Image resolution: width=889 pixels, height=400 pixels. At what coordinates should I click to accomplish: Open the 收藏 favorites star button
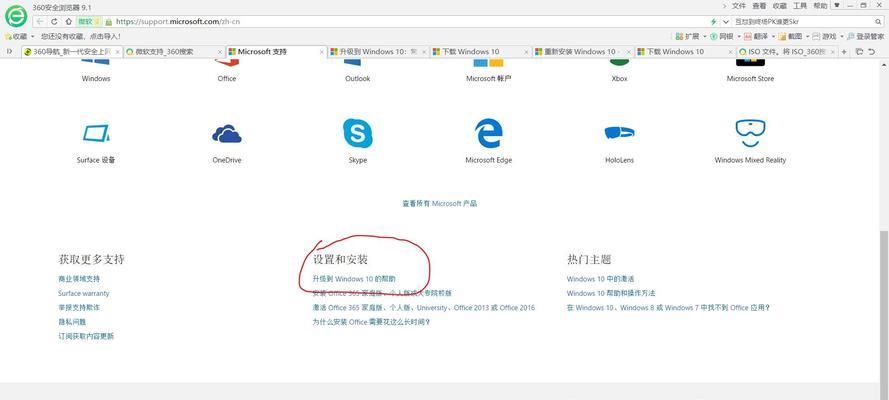click(16, 36)
